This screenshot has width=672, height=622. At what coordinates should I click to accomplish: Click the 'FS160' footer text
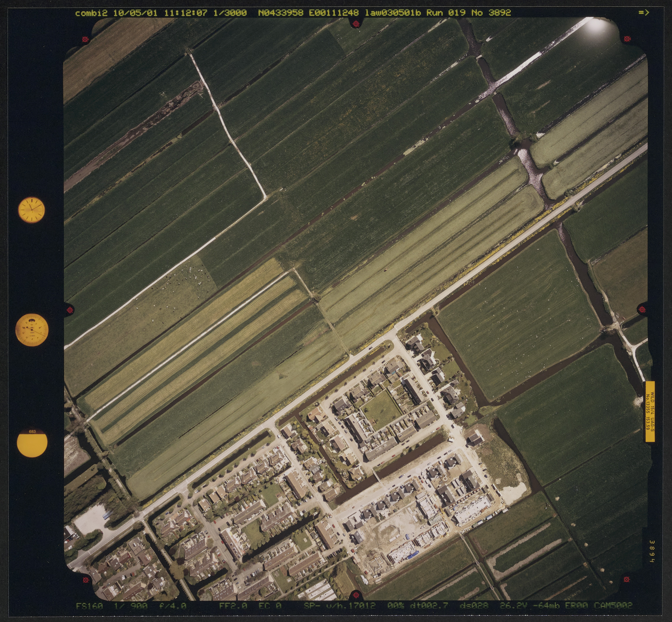pos(89,606)
